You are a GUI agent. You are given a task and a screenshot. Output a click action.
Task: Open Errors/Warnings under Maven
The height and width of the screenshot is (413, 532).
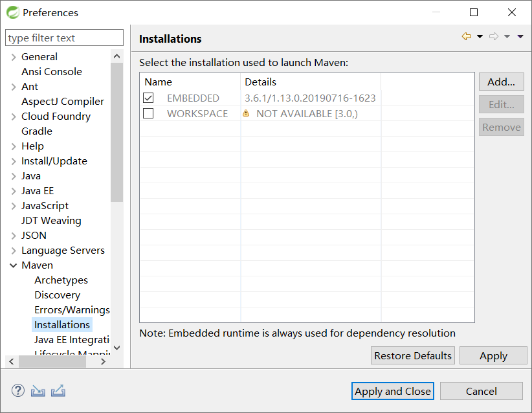72,310
